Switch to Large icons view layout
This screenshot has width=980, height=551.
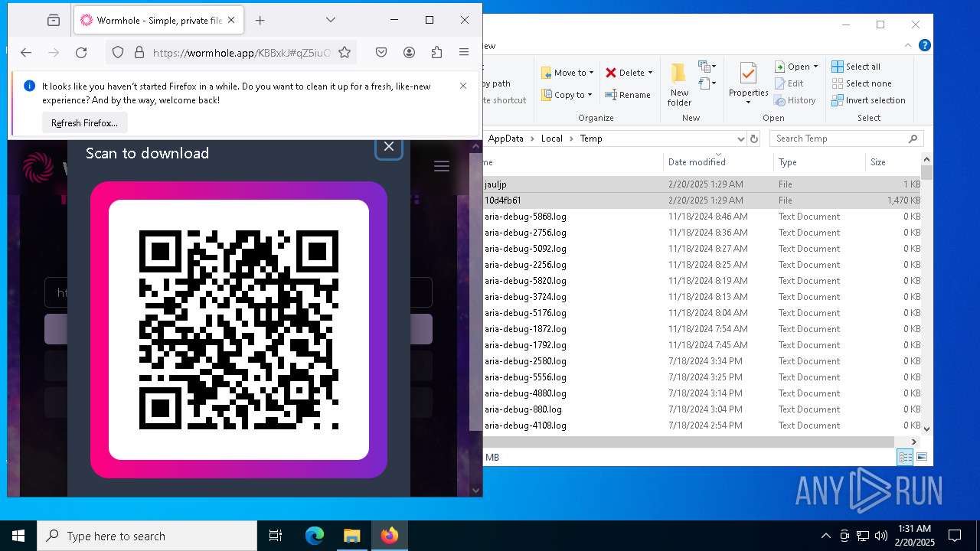pyautogui.click(x=922, y=457)
